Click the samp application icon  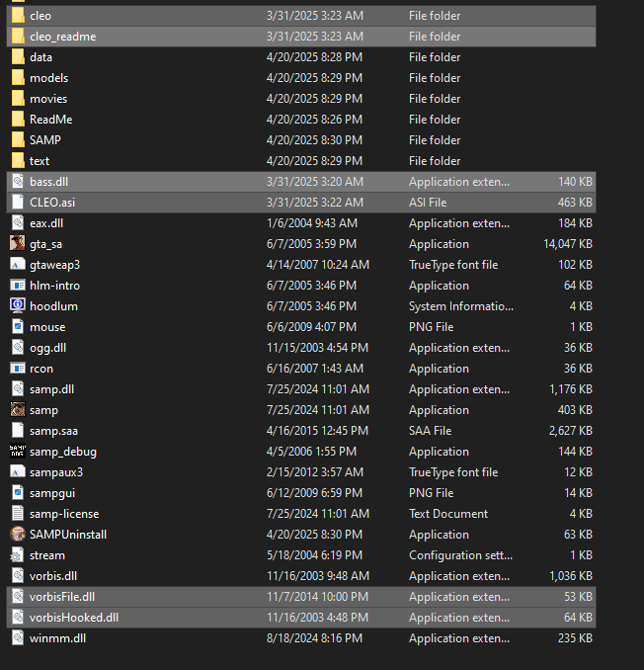point(18,410)
